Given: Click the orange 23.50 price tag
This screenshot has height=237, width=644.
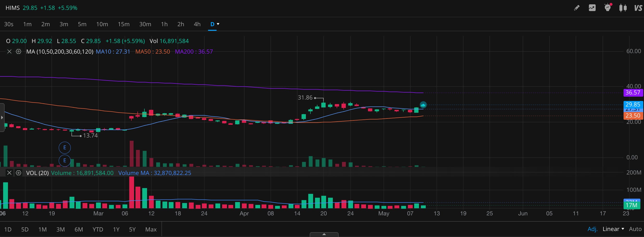Looking at the screenshot, I should (x=633, y=116).
